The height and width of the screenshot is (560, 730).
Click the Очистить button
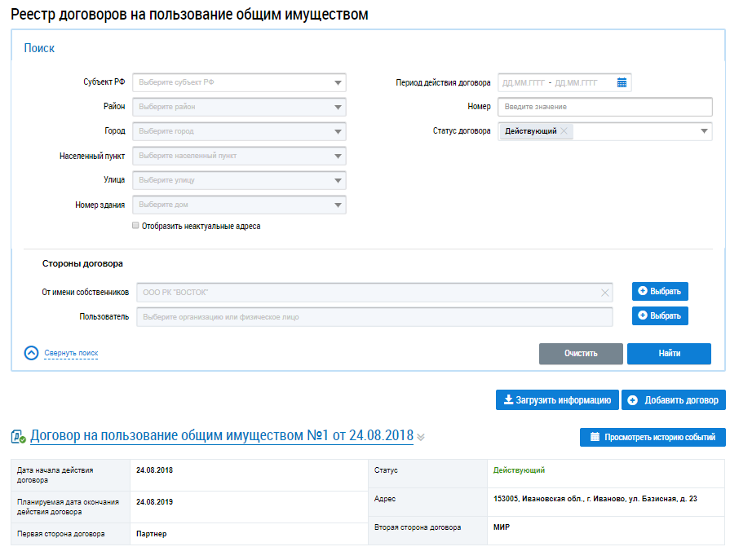click(x=581, y=354)
